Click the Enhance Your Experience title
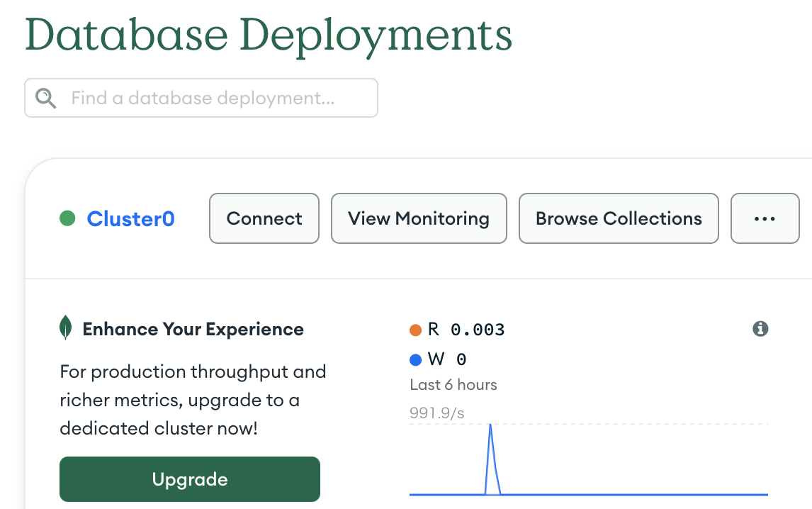This screenshot has height=509, width=812. (x=193, y=329)
